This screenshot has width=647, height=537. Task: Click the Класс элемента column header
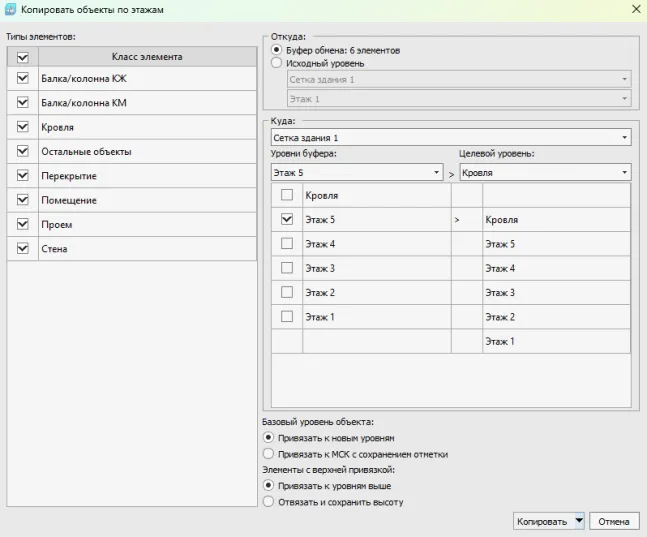[x=146, y=57]
